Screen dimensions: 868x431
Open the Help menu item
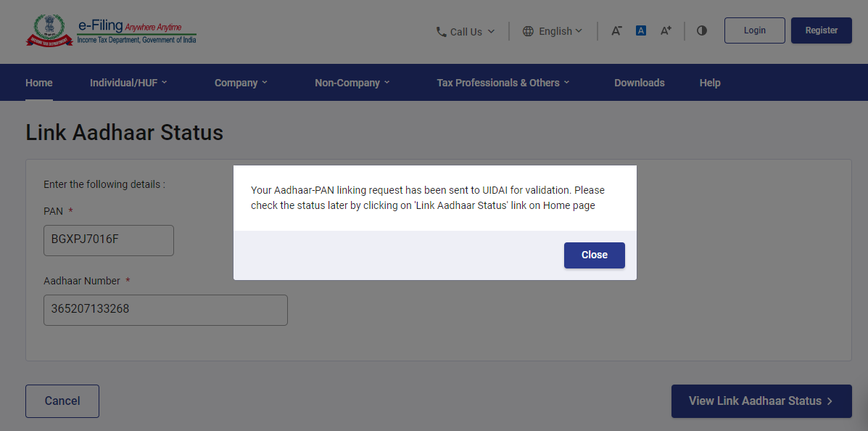point(710,83)
